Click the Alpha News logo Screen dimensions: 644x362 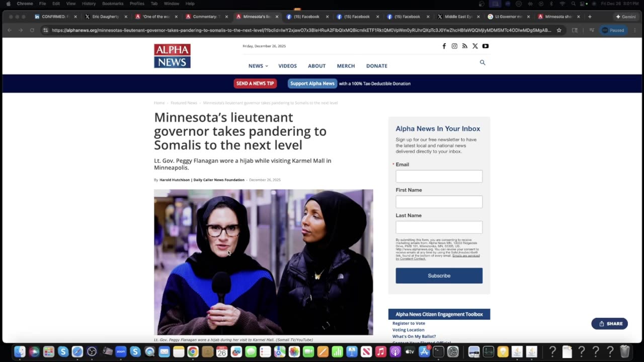pos(172,56)
